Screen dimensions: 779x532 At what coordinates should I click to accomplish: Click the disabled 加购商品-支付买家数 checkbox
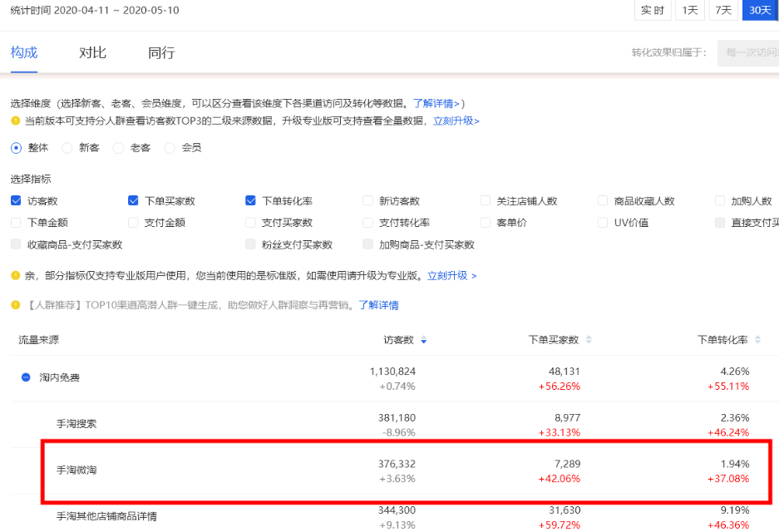tap(367, 244)
